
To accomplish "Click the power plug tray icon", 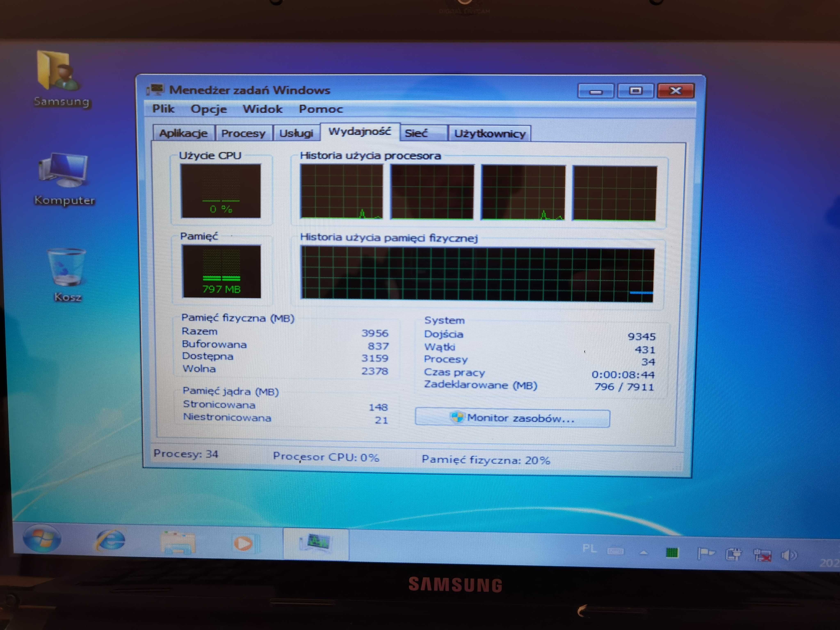I will (733, 555).
